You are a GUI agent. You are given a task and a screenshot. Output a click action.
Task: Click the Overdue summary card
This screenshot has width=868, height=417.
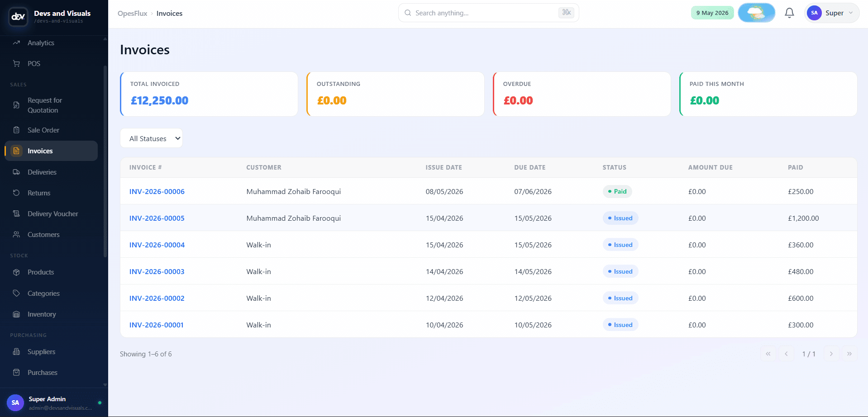(x=582, y=94)
